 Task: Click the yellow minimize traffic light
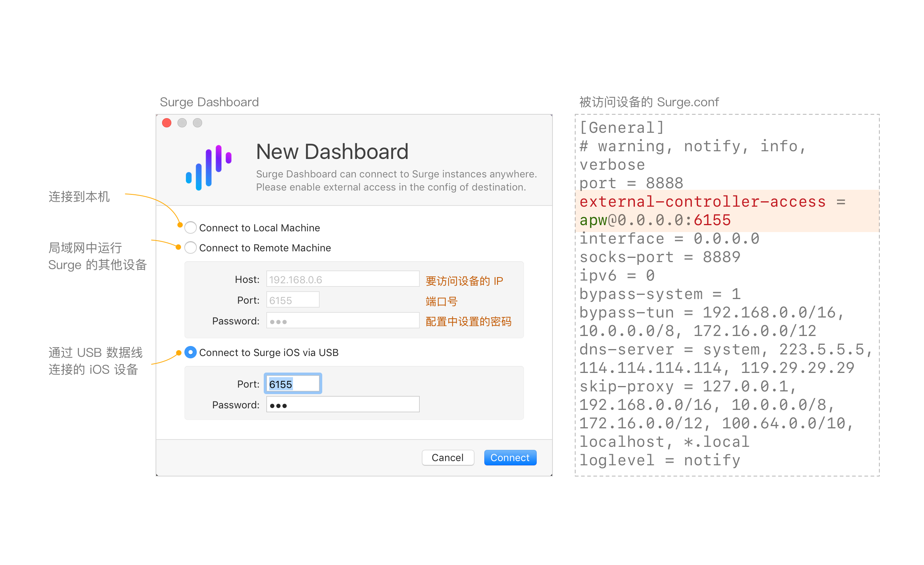point(182,123)
